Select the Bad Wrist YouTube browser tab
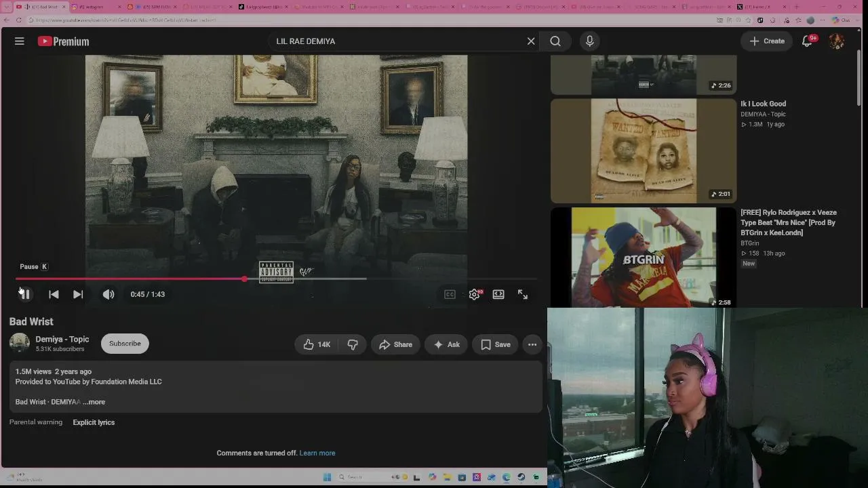 (x=42, y=7)
